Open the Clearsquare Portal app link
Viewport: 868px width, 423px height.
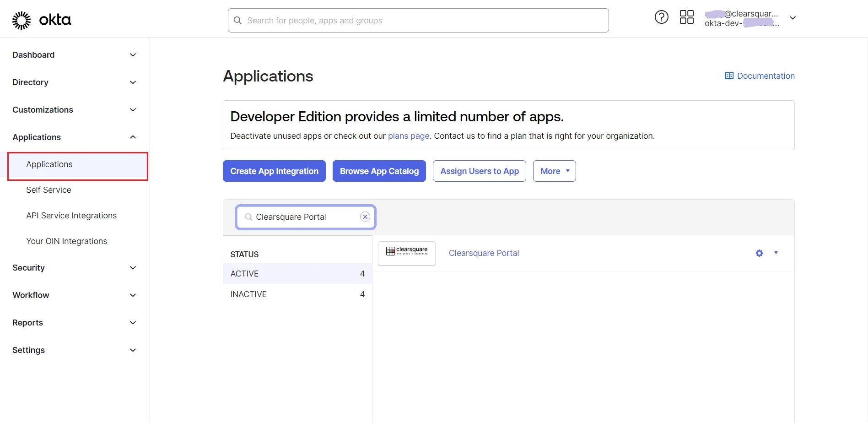click(484, 253)
